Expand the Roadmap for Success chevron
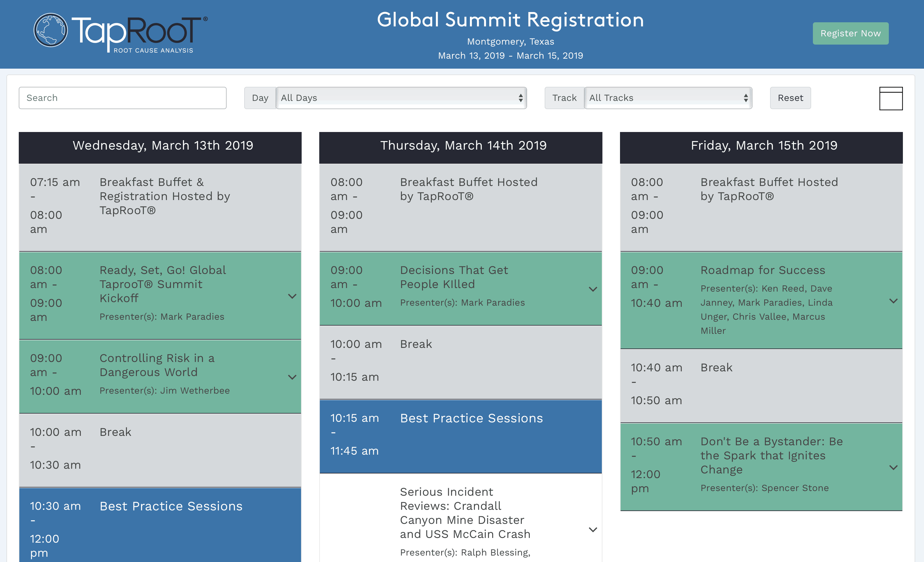 893,301
